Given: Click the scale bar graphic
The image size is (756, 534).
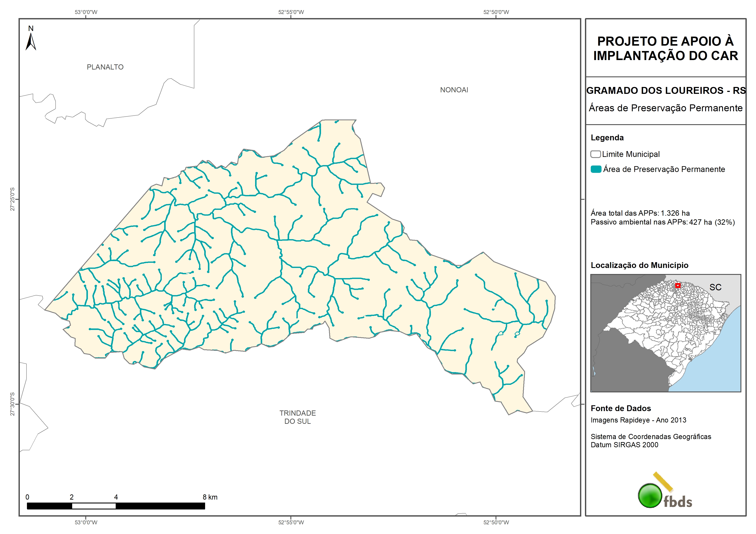Looking at the screenshot, I should 115,506.
